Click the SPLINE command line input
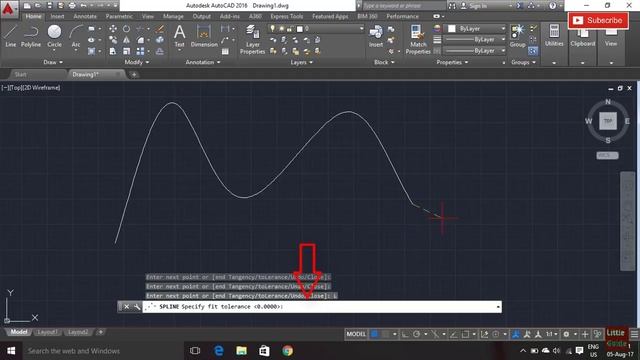The height and width of the screenshot is (360, 640). (322, 307)
